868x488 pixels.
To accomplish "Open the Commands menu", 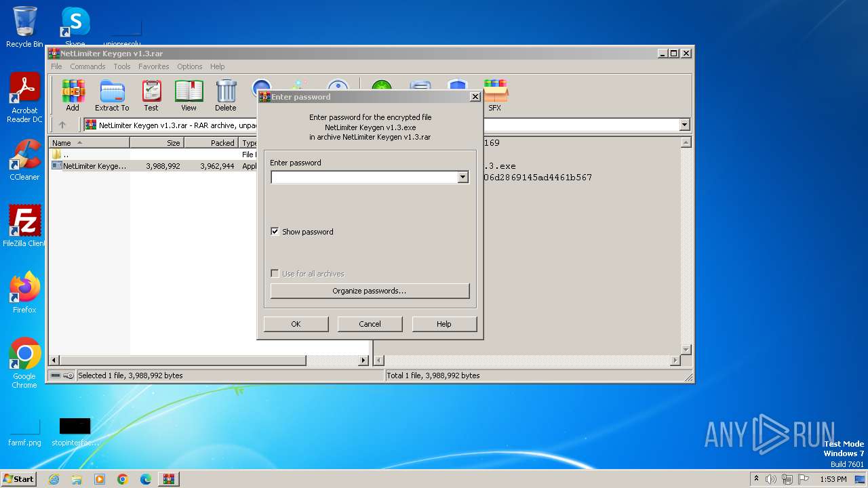I will pos(87,66).
